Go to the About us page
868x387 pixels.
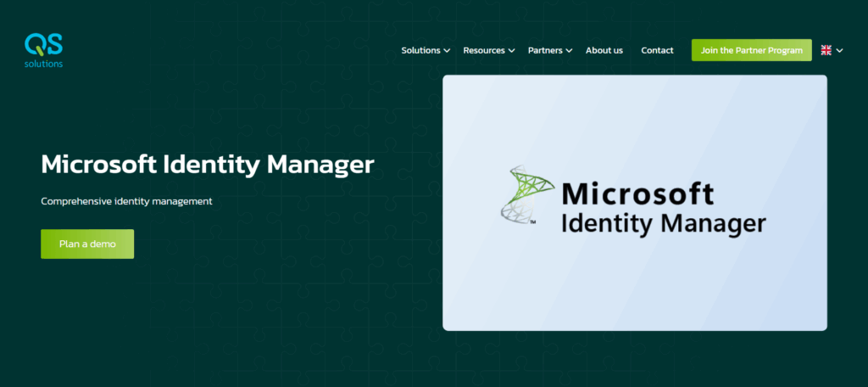[x=604, y=50]
